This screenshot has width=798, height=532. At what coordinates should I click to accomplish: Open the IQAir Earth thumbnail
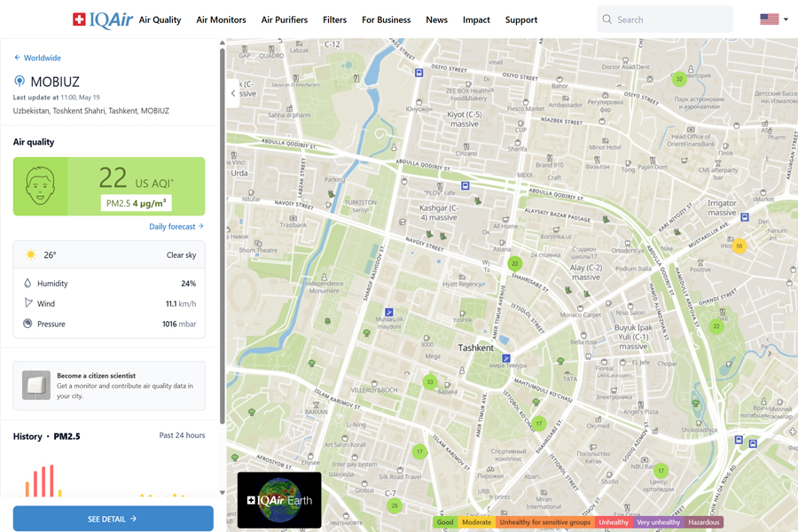coord(279,500)
